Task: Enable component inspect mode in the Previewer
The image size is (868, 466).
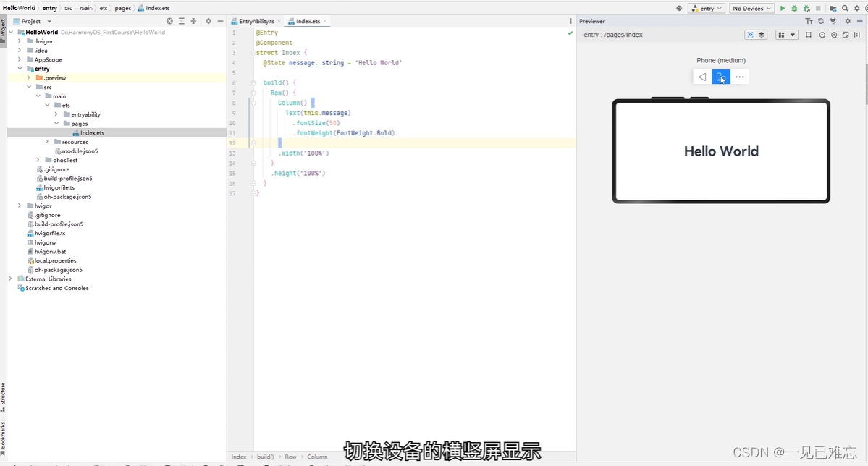Action: (751, 34)
